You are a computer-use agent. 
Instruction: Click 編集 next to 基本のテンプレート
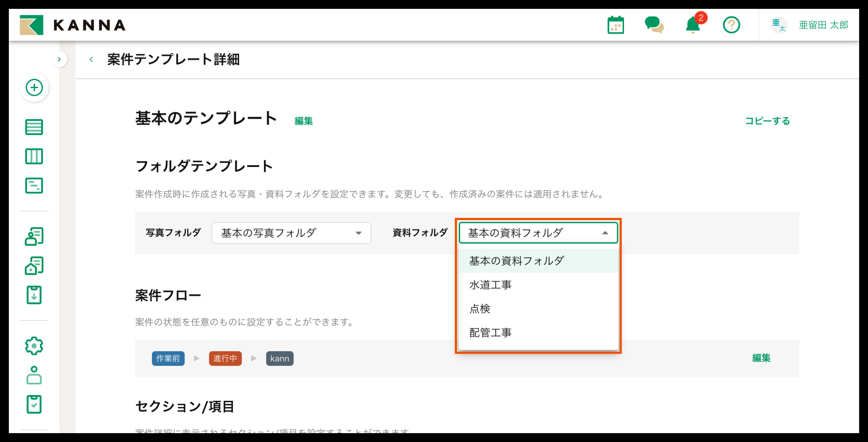[304, 121]
